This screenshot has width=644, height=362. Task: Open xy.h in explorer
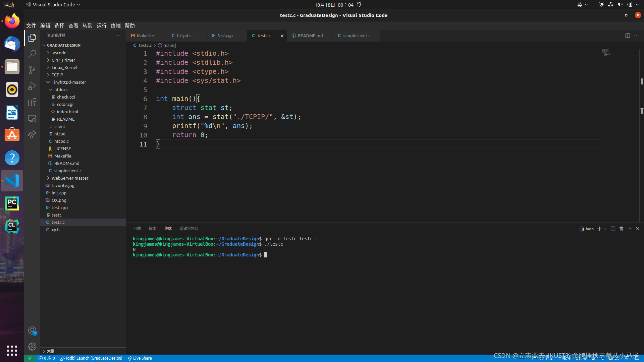[x=83, y=230]
